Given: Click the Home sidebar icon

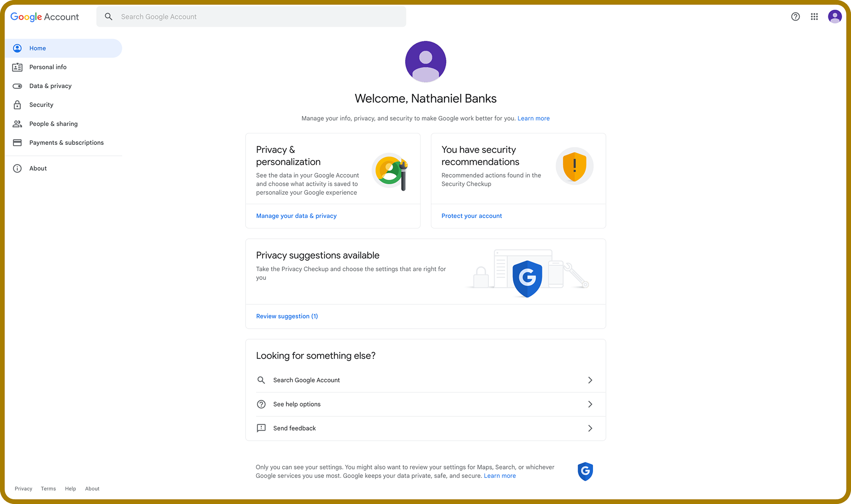Looking at the screenshot, I should [17, 48].
